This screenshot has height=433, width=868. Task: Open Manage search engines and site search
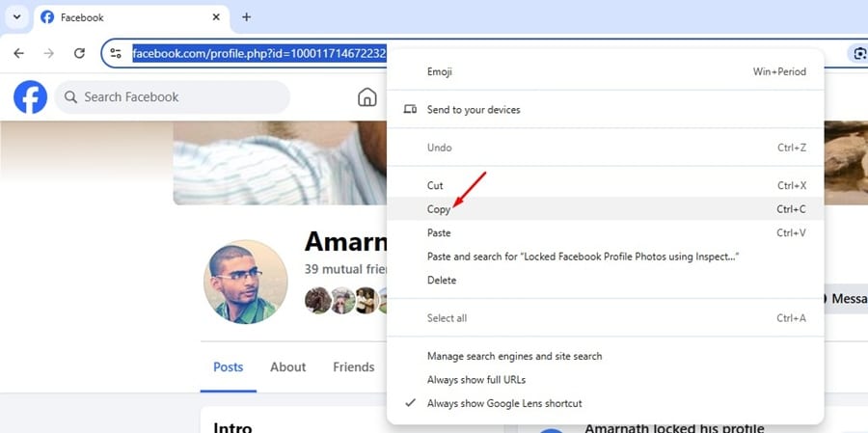[x=605, y=356]
